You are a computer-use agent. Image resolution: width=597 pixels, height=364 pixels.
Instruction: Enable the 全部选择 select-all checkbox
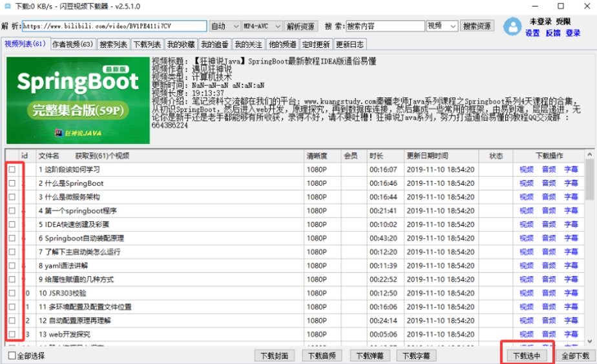tap(12, 356)
